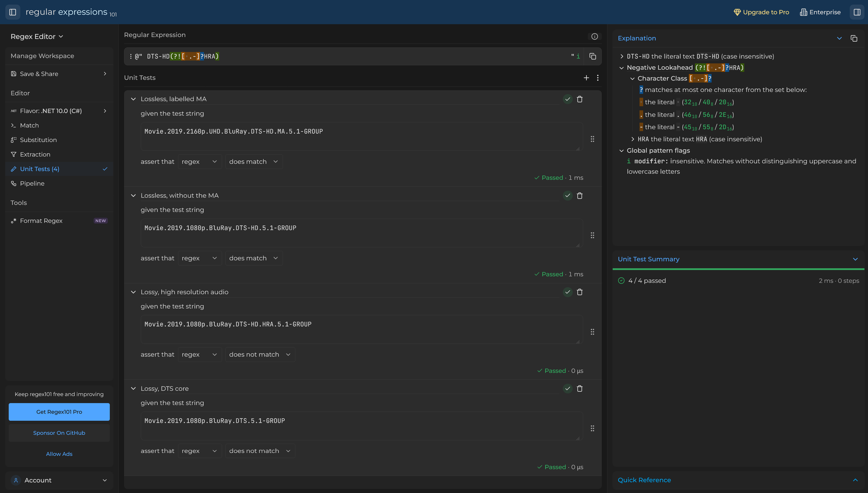Collapse the Negative Lookahead explanation node
Image resolution: width=868 pixels, height=493 pixels.
622,68
